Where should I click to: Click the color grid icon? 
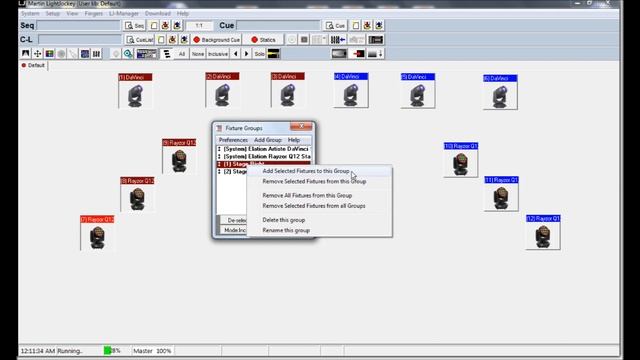(49, 53)
